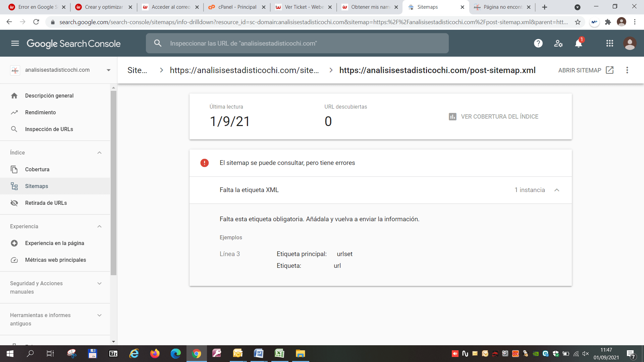This screenshot has height=362, width=644.
Task: Open the notifications bell
Action: 579,43
